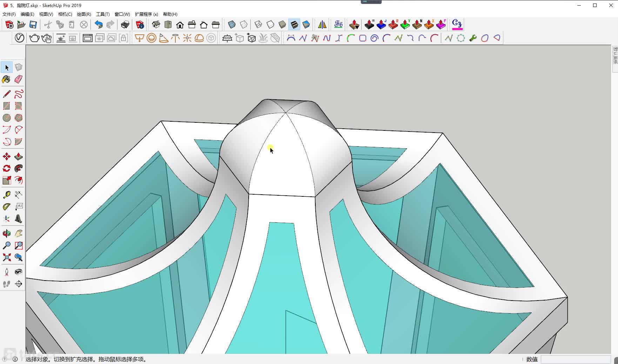
Task: Activate the Move tool
Action: pyautogui.click(x=6, y=156)
